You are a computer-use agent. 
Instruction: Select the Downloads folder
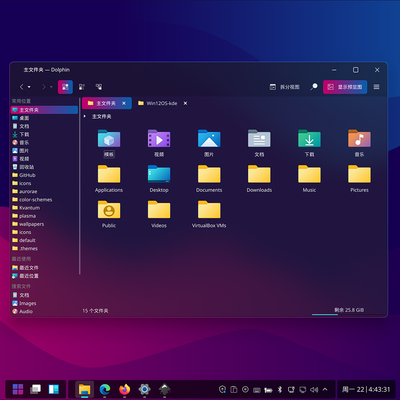click(x=259, y=174)
